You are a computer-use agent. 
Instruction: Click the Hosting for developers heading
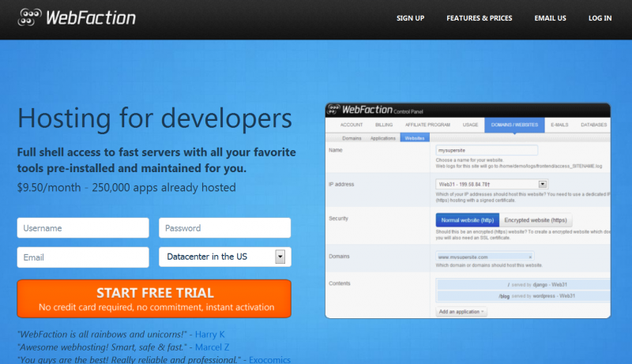[x=155, y=118]
